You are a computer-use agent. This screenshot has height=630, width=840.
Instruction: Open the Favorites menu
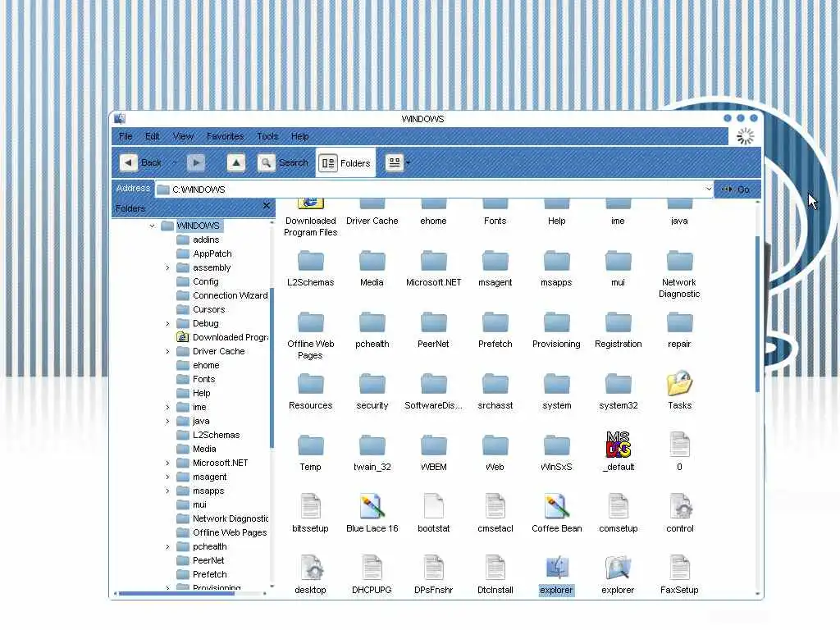225,136
